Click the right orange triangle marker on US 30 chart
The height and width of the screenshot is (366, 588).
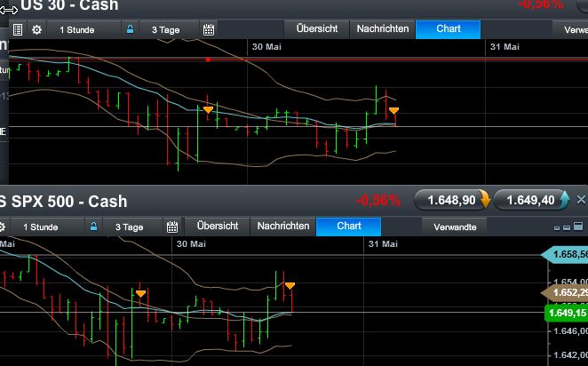point(393,111)
